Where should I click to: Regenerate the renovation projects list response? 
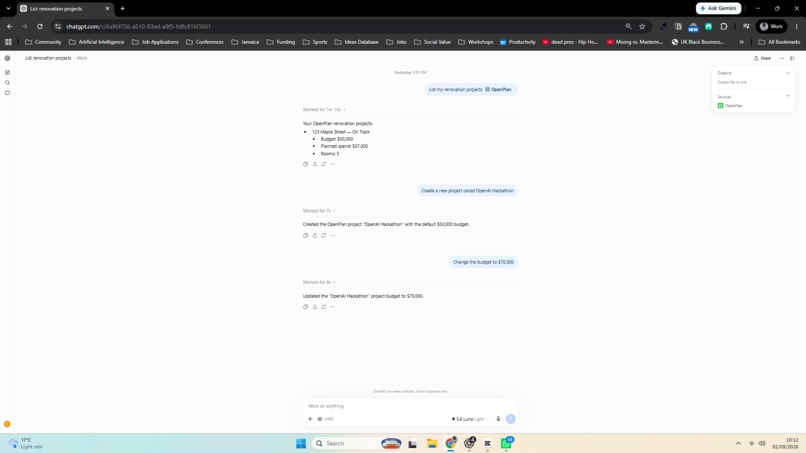coord(323,164)
